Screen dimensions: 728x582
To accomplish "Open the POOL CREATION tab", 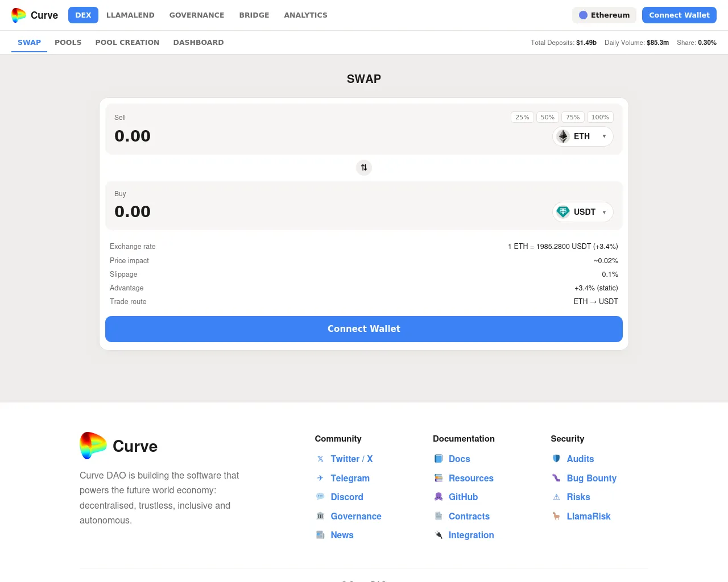I will pyautogui.click(x=127, y=43).
